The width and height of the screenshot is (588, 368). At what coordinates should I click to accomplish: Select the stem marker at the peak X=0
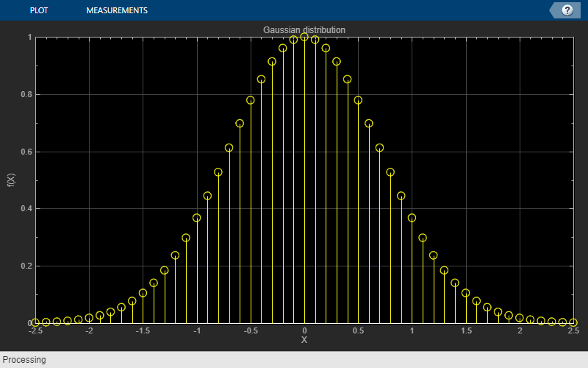[x=304, y=37]
